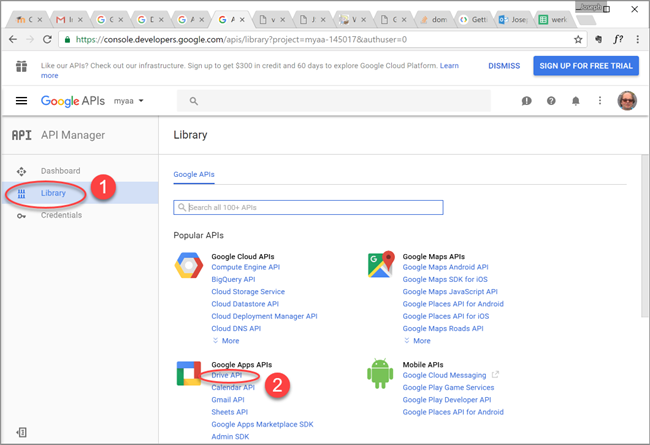Click the page vertical scrollbar
This screenshot has height=445, width=650.
[x=644, y=236]
